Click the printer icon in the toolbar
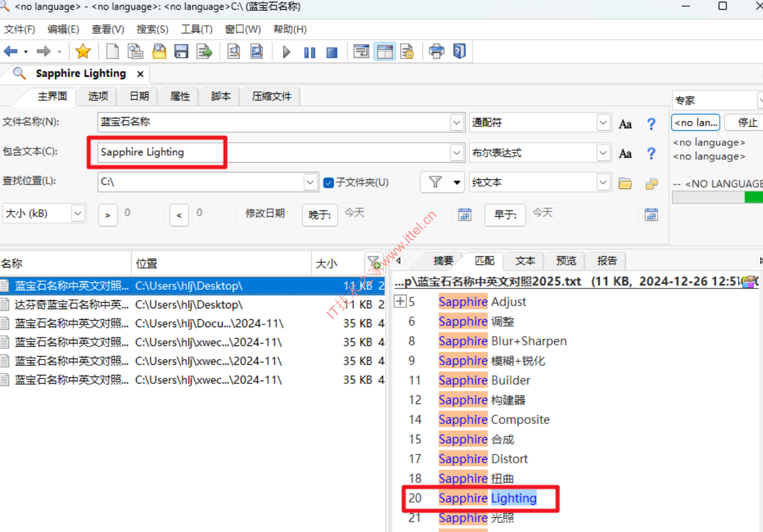Screen dimensions: 763x532 pyautogui.click(x=436, y=52)
